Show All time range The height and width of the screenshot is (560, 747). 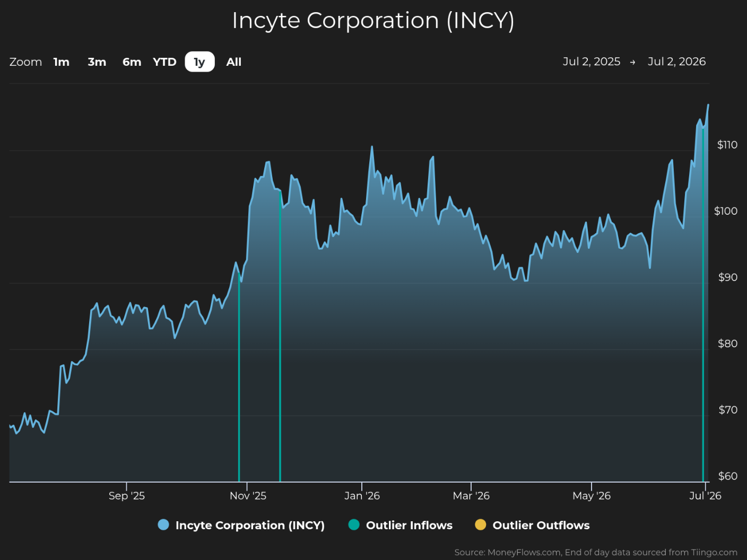[234, 62]
